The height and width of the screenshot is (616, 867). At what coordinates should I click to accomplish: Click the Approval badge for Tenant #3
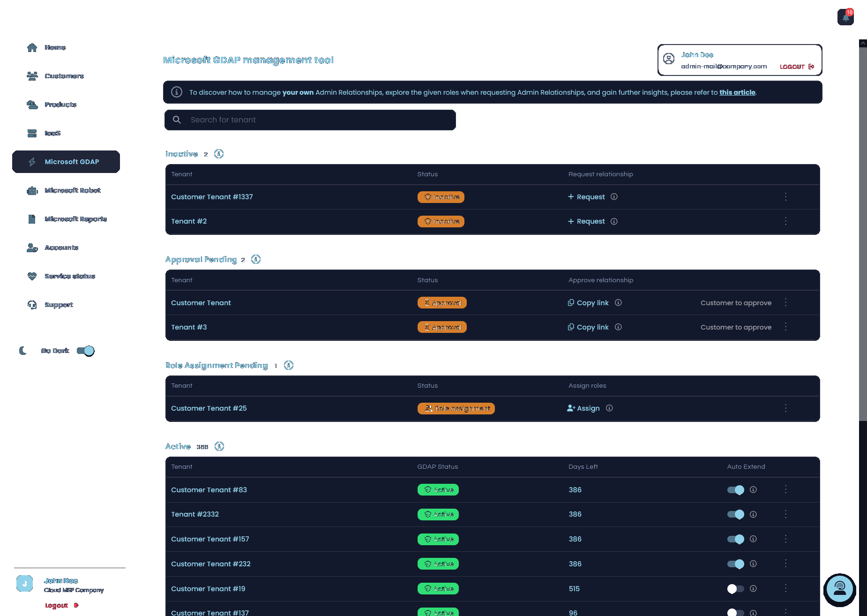tap(442, 327)
